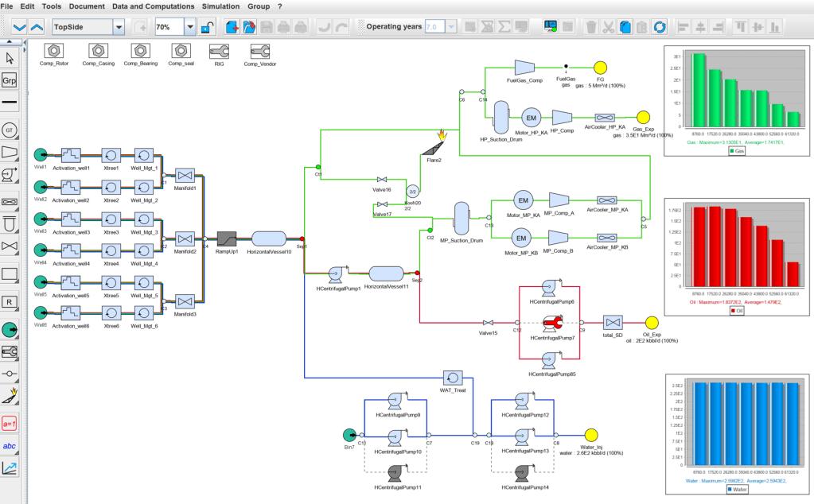The height and width of the screenshot is (504, 814).
Task: Click the scissors cut icon in toolbar
Action: tap(608, 27)
